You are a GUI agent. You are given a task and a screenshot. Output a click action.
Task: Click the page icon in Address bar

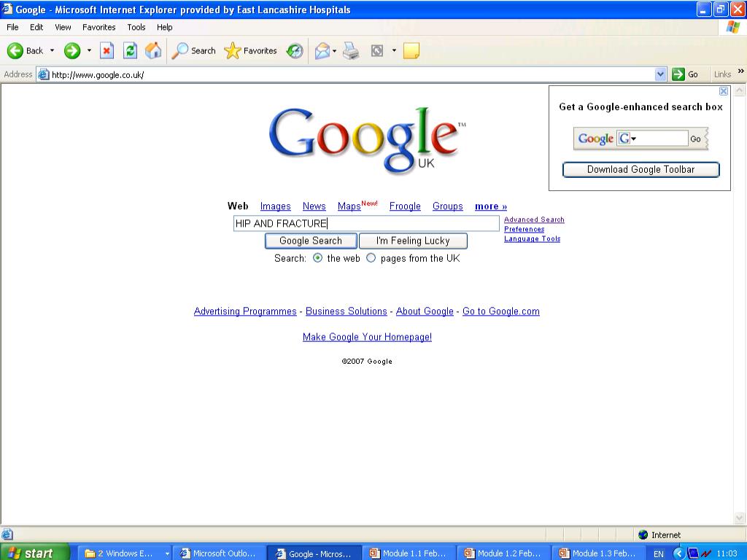tap(43, 75)
